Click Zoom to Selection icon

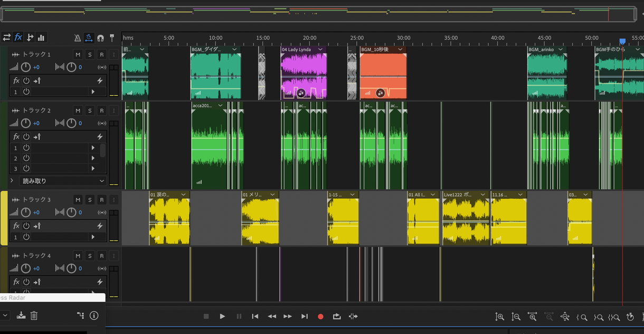click(614, 317)
